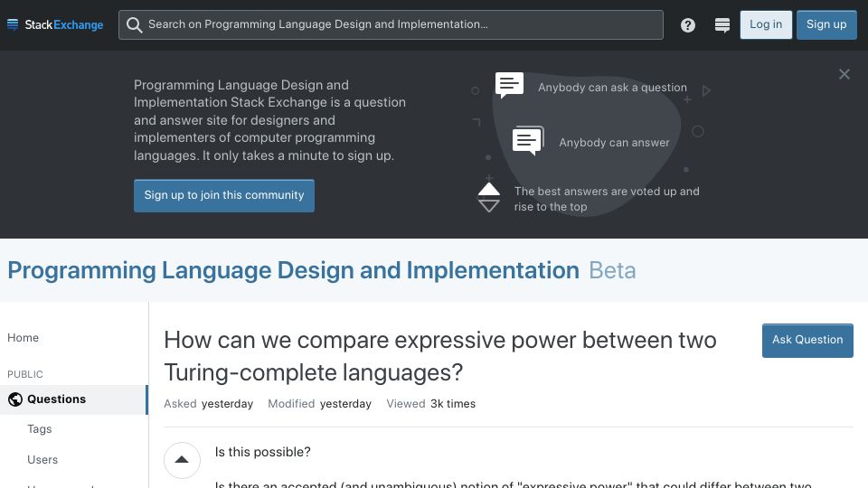Open Users in the sidebar

coord(42,460)
